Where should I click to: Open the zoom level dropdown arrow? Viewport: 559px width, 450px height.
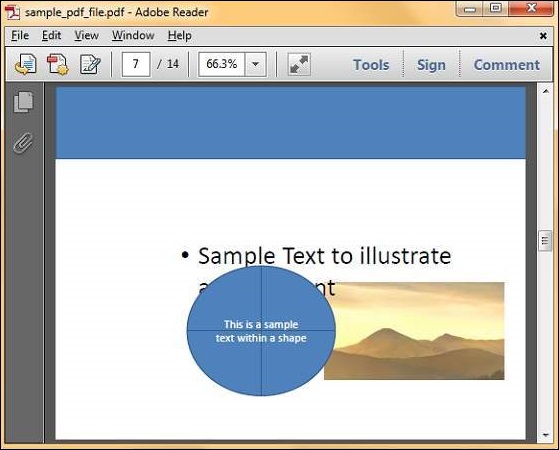tap(256, 65)
